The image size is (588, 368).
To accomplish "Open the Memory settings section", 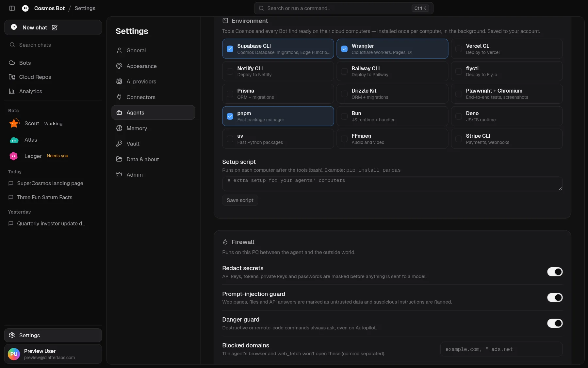I will coord(153,128).
